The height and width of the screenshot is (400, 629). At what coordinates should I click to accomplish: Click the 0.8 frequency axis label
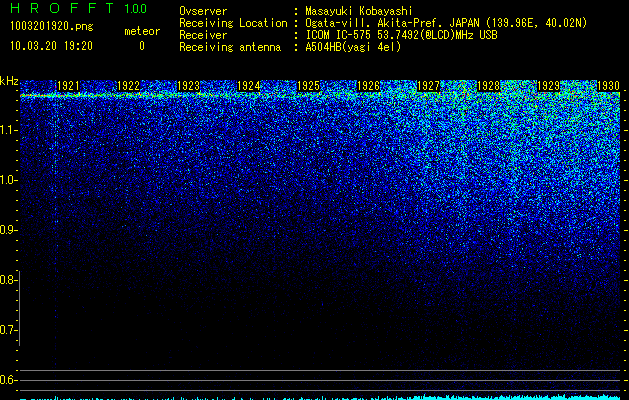[x=8, y=280]
